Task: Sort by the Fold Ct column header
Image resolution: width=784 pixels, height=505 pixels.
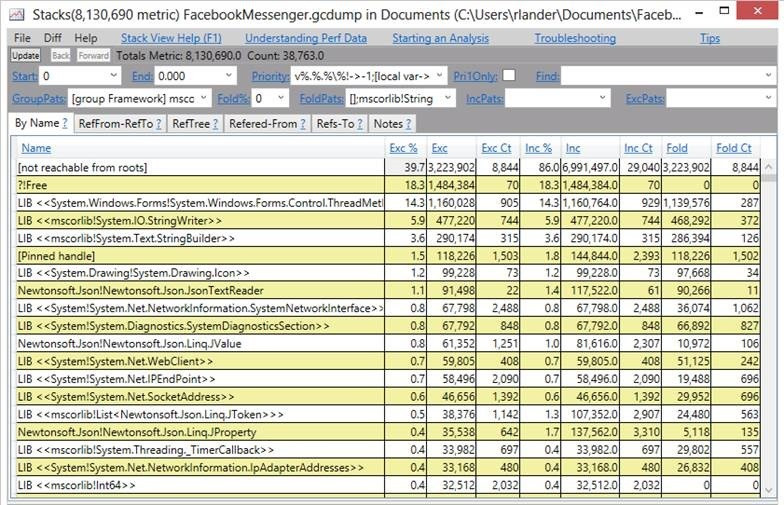Action: pos(734,148)
